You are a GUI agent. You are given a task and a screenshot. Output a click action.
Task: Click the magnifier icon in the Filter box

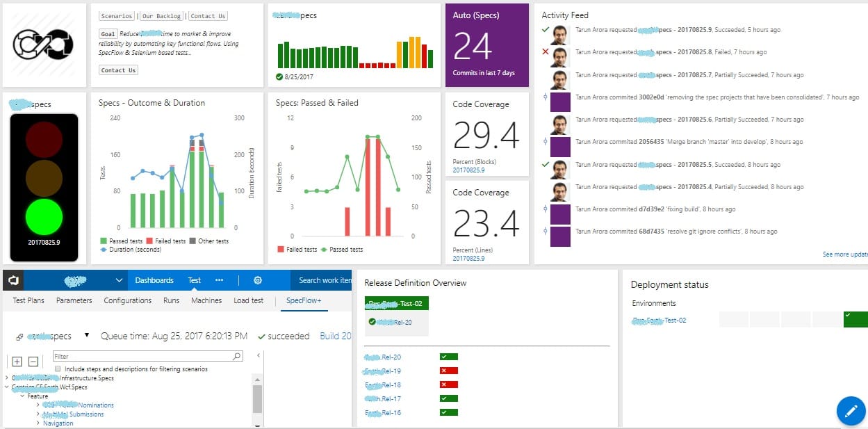point(238,356)
